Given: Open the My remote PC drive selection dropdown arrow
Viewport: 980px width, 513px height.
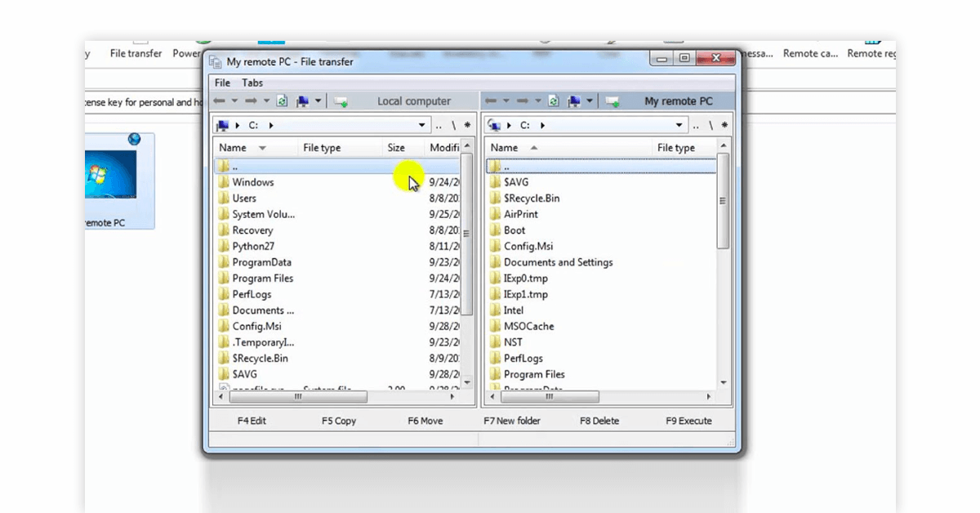Looking at the screenshot, I should coord(589,101).
